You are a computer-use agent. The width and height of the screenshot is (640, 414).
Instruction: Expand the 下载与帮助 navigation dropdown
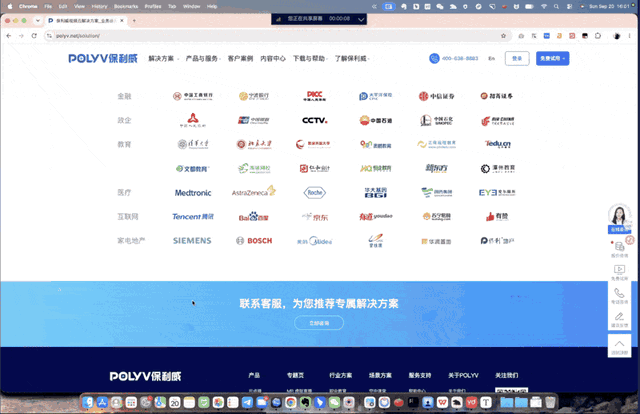click(310, 58)
